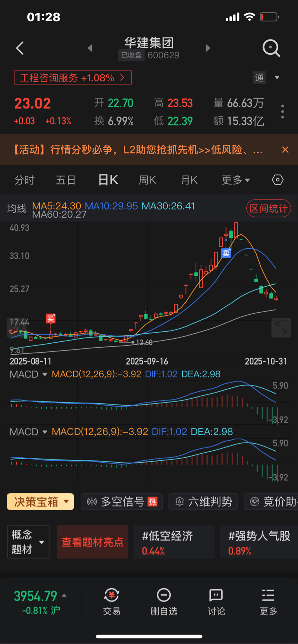
Task: Switch to 周K tab
Action: tap(147, 180)
